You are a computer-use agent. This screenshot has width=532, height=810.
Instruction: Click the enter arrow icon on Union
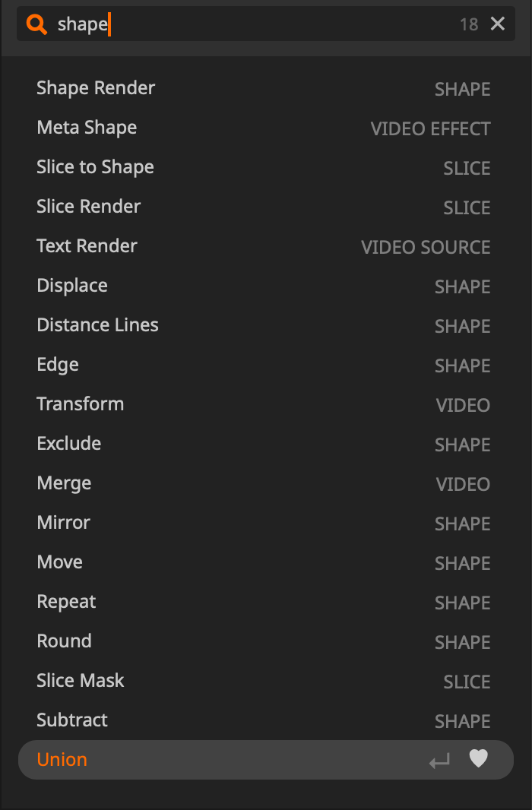(x=439, y=760)
